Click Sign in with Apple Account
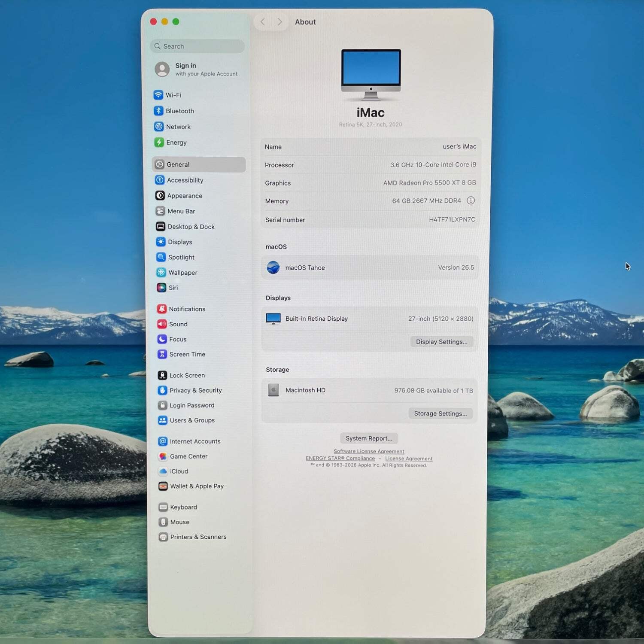The height and width of the screenshot is (644, 644). (197, 69)
